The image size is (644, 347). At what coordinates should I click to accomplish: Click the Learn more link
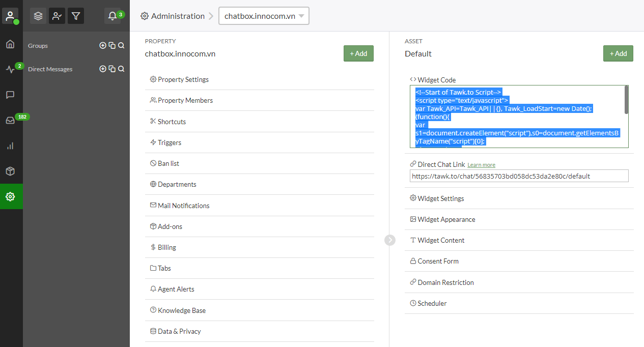point(481,165)
